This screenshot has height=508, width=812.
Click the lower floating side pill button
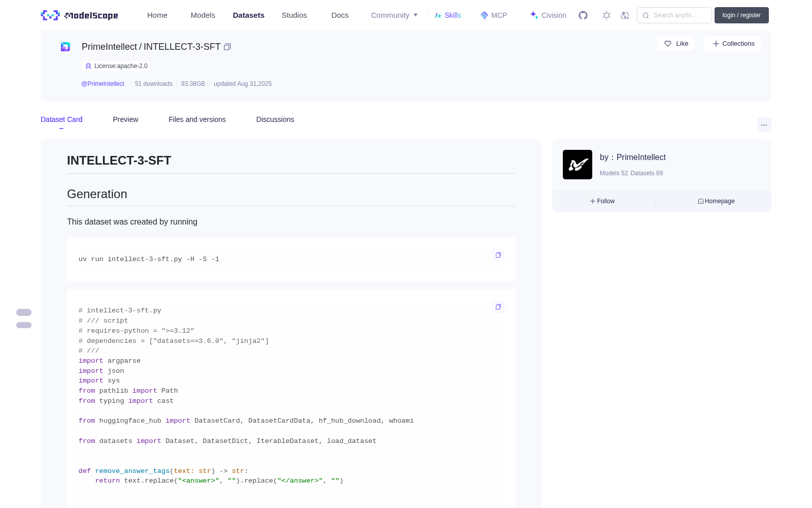[24, 325]
